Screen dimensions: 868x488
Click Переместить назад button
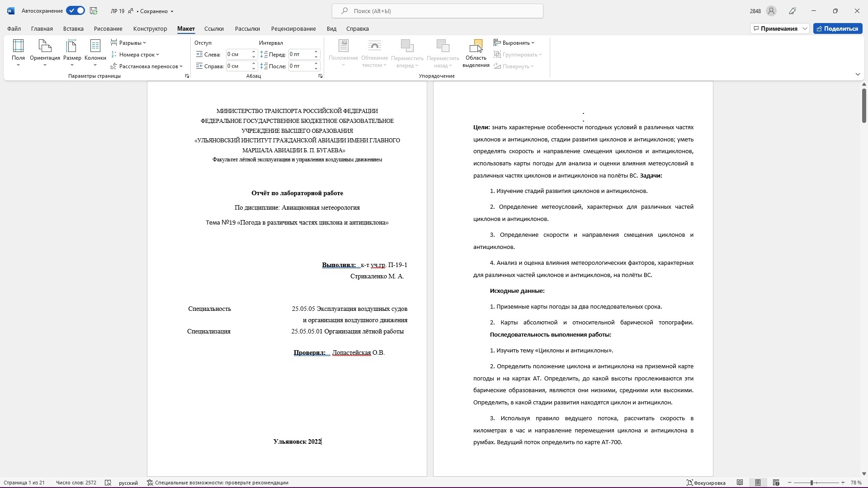click(x=443, y=53)
